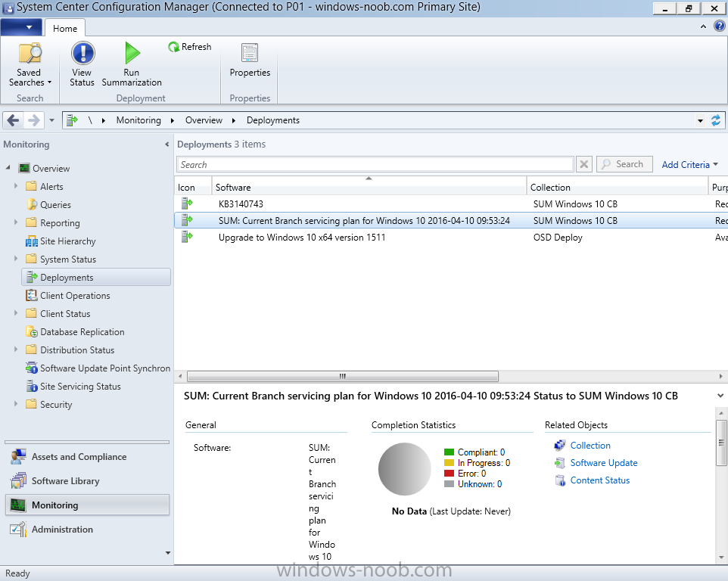728x581 pixels.
Task: Open the Add Criteria dropdown
Action: point(689,165)
